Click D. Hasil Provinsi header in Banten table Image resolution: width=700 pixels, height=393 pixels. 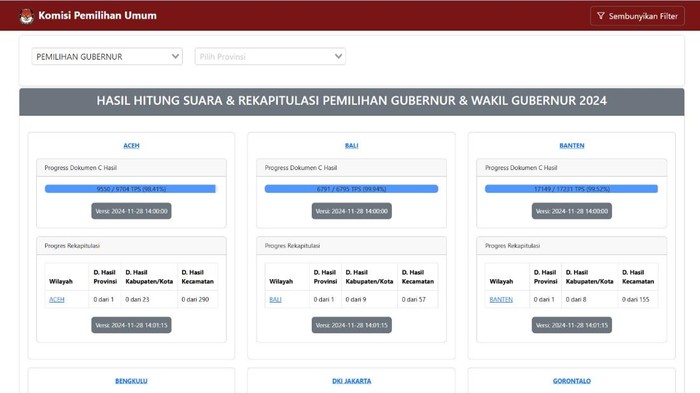click(x=546, y=277)
